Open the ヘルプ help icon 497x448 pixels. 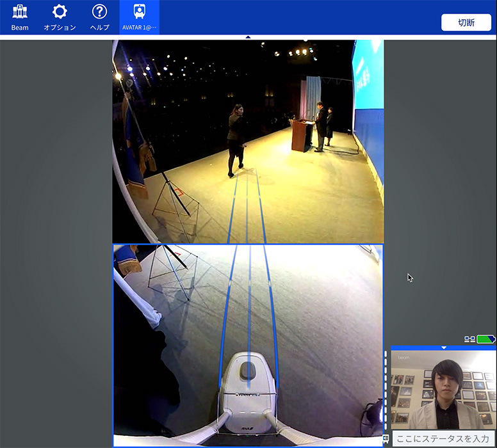tap(99, 17)
